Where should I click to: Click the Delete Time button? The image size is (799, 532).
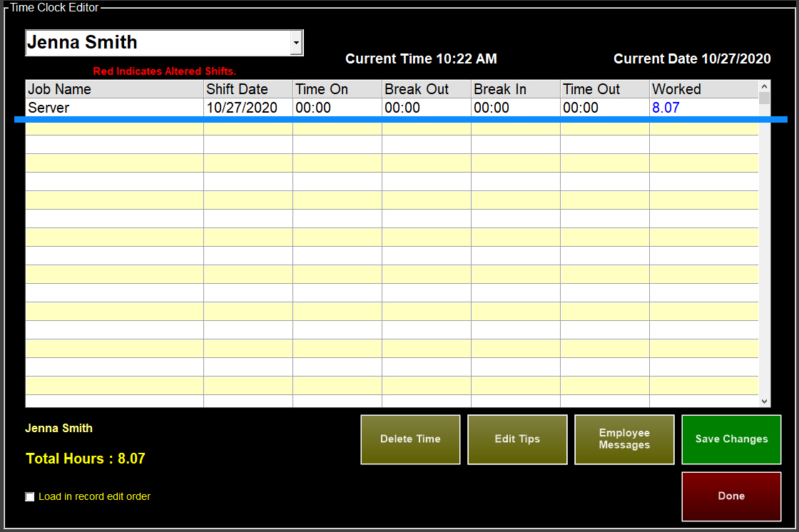point(410,439)
